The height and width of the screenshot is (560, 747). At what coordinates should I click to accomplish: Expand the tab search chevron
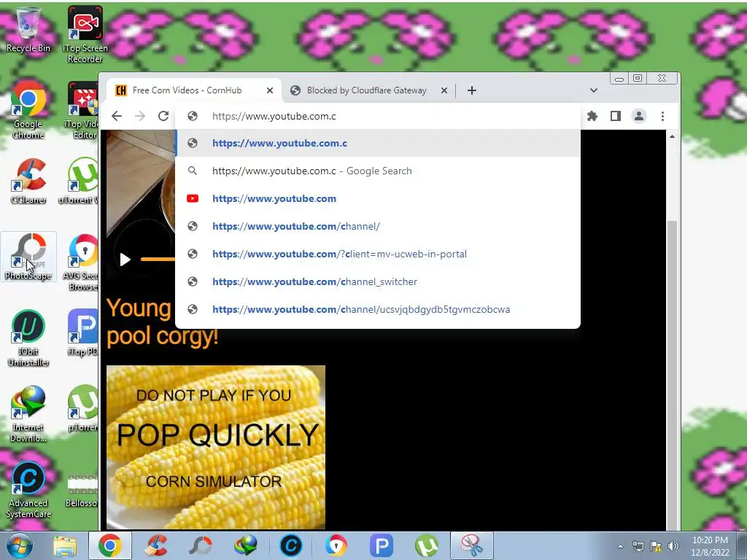click(x=594, y=90)
